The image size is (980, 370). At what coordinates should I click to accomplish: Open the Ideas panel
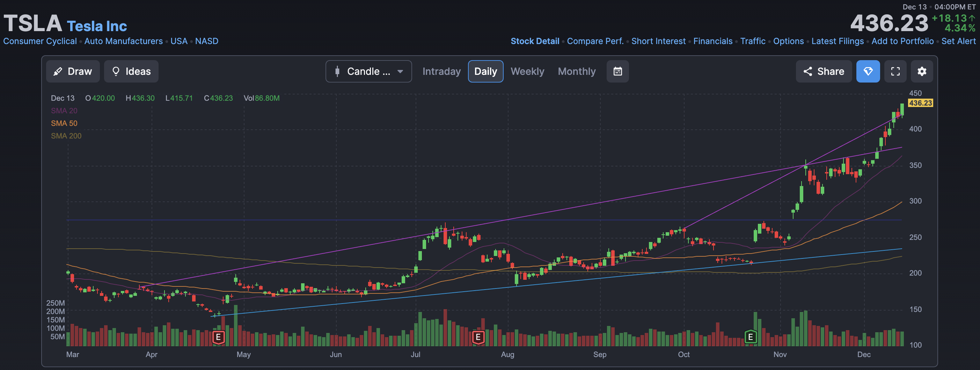pos(131,71)
